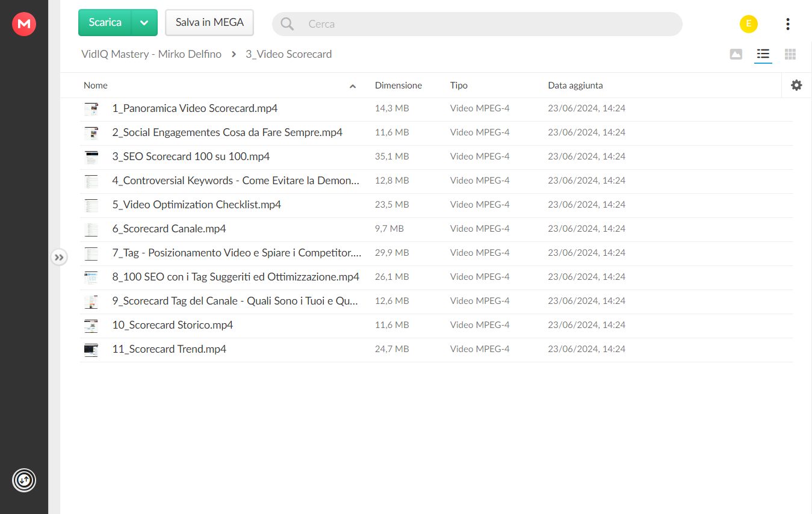Viewport: 812px width, 514px height.
Task: Select 3_SEO Scorecard 100 su 100.mp4 file
Action: (x=436, y=156)
